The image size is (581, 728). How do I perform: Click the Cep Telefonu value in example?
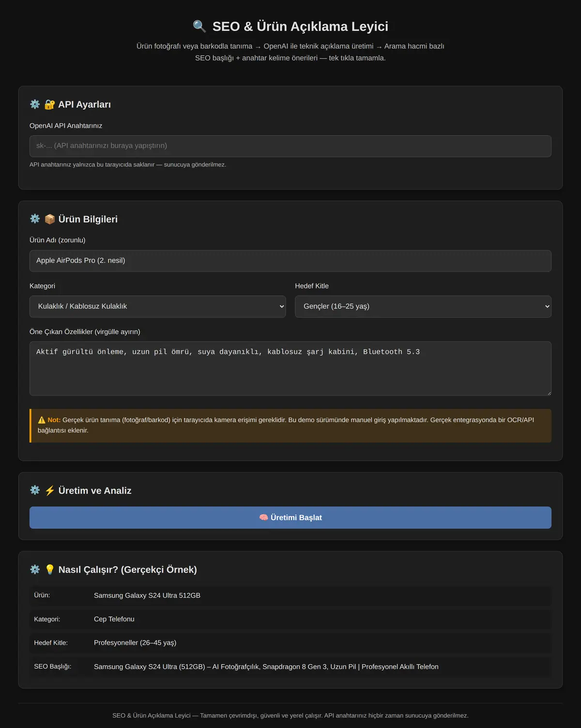[x=114, y=619]
